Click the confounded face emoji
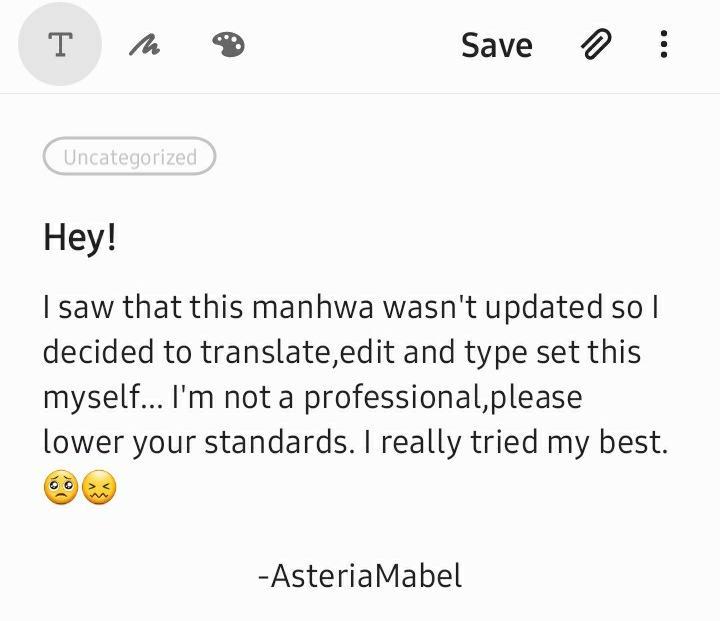Viewport: 720px width, 621px height. (99, 488)
